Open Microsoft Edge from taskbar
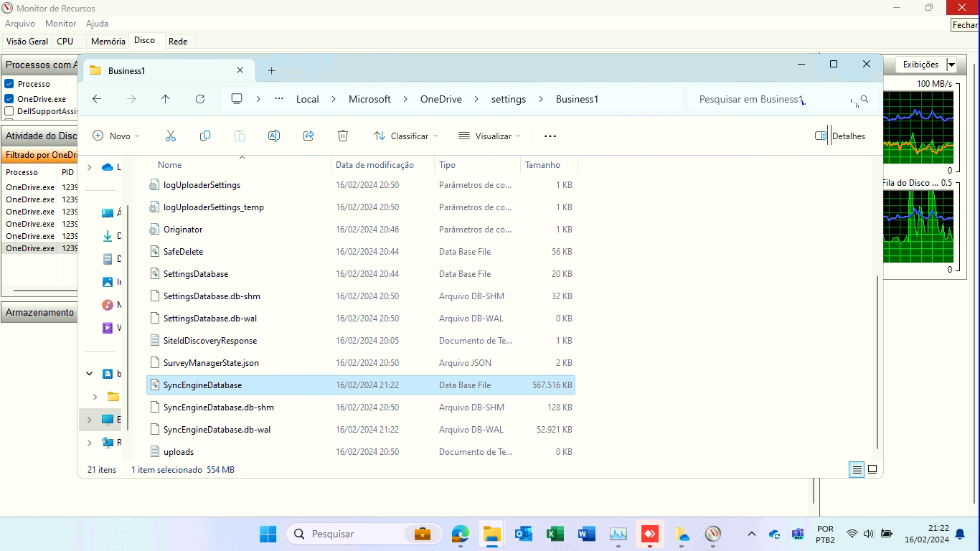 coord(460,534)
